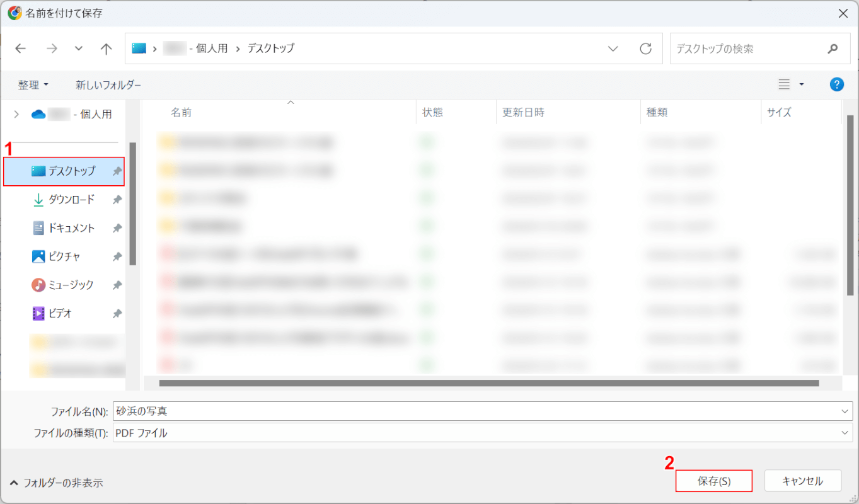Expand address bar history dropdown
The image size is (859, 504).
(x=613, y=49)
